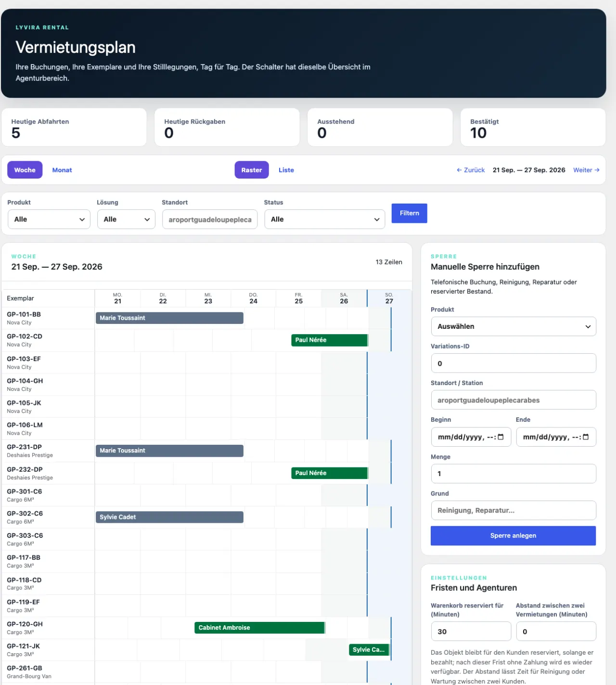Screen dimensions: 616x685
Task: Click the Abstand zwischen zwei Vermietungen field
Action: point(556,632)
